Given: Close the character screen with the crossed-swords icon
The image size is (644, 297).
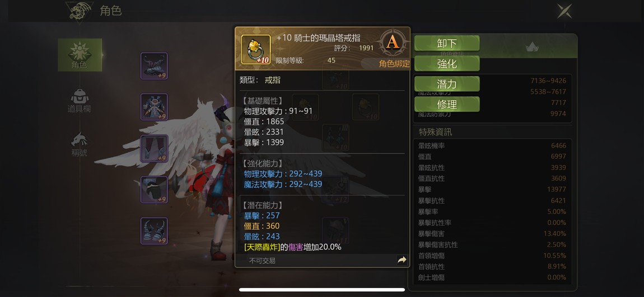Looking at the screenshot, I should pyautogui.click(x=564, y=11).
